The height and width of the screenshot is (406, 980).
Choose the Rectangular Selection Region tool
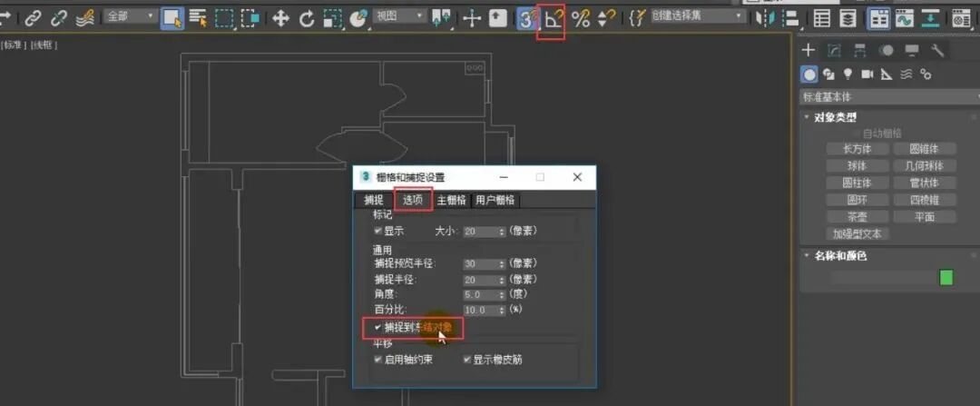coord(224,19)
